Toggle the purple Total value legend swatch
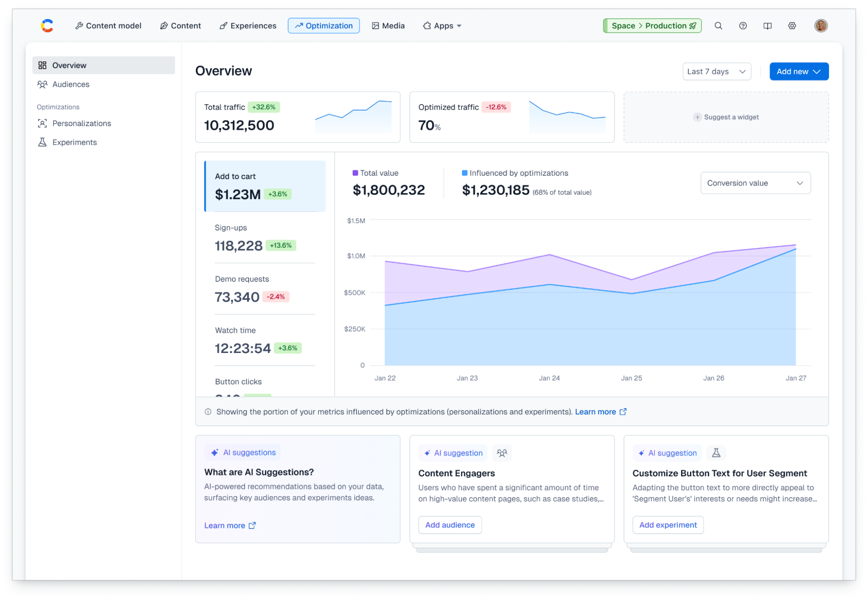Viewport: 868px width, 600px height. pos(355,173)
